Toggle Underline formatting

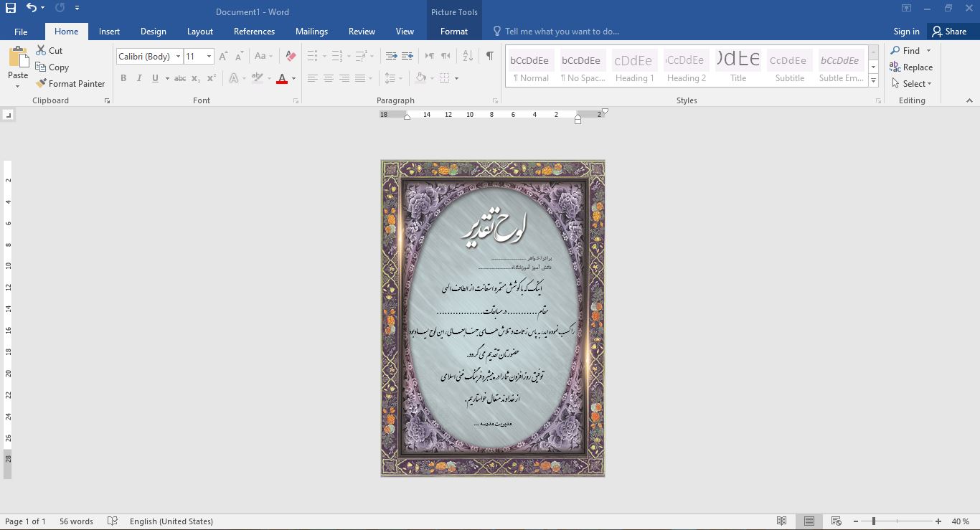155,78
